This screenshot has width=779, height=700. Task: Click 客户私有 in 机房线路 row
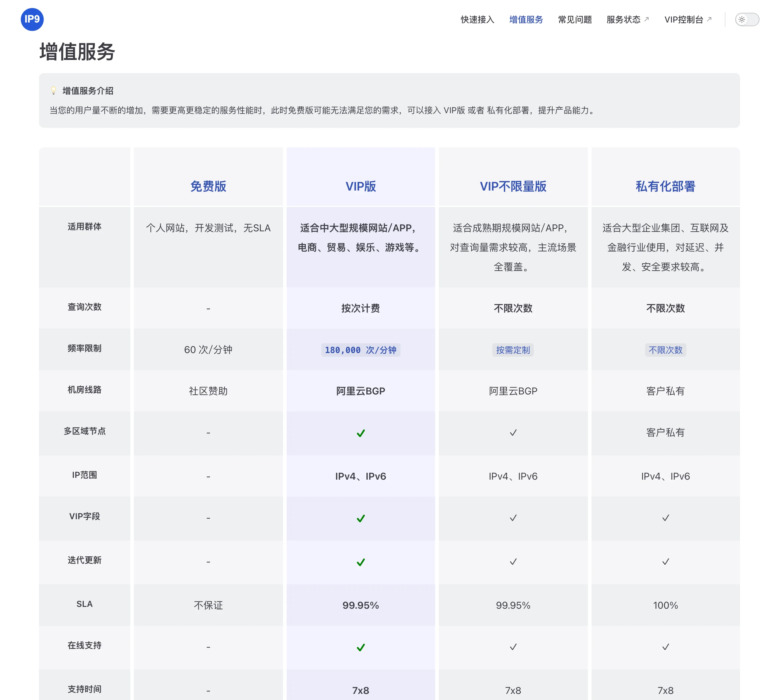coord(665,391)
